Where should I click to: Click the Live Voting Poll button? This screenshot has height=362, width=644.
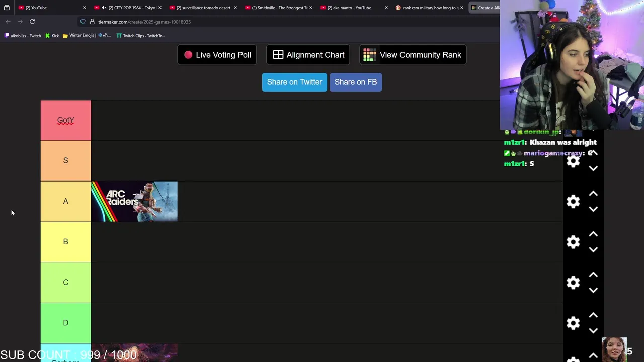[x=217, y=55]
